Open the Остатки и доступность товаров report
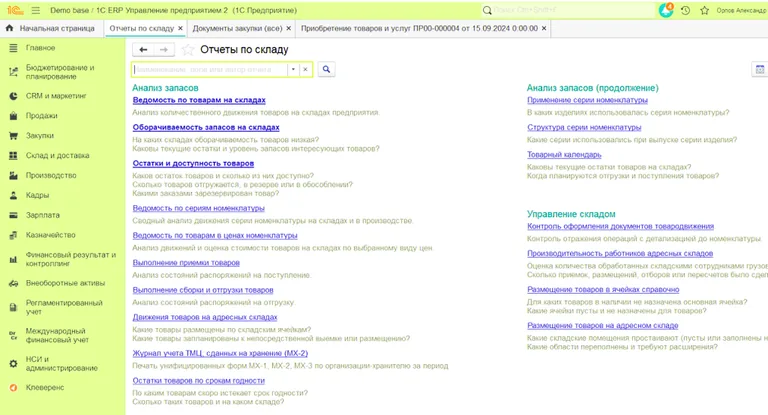Image resolution: width=768 pixels, height=415 pixels. coord(193,163)
